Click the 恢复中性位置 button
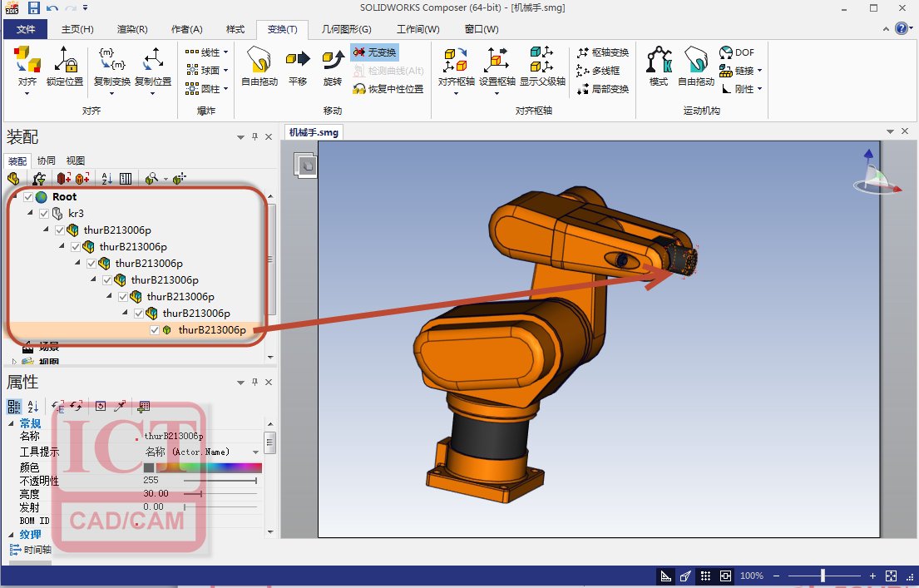This screenshot has width=919, height=588. pos(388,89)
